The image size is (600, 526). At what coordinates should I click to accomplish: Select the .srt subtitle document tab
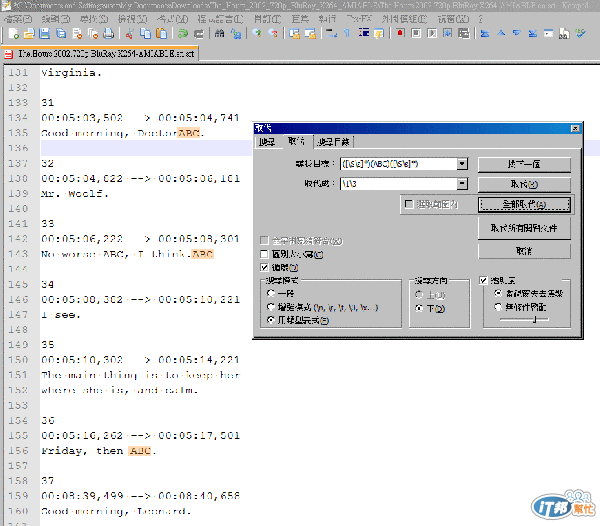[x=100, y=54]
